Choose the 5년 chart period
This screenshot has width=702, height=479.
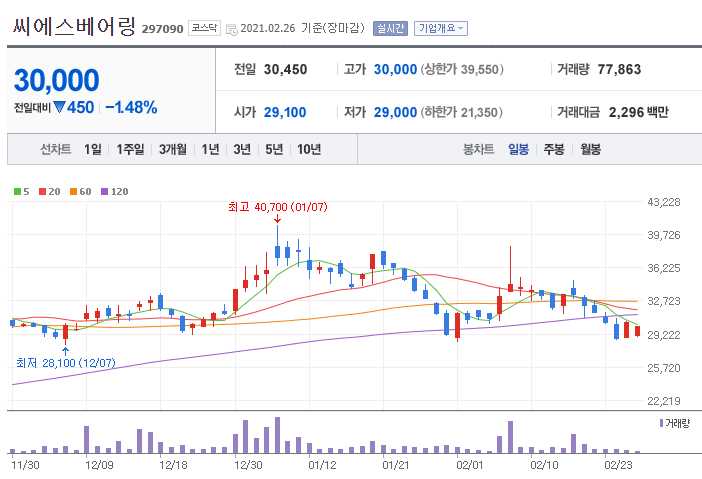(274, 149)
